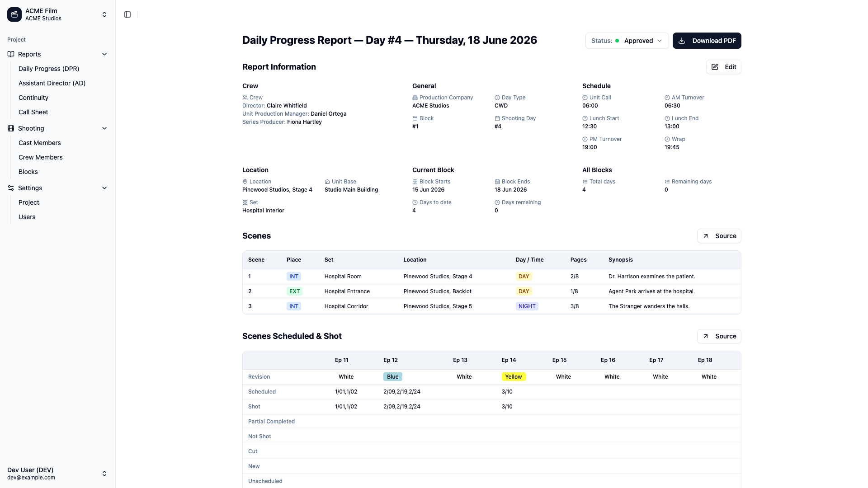Toggle the sidebar panel icon

coord(127,14)
